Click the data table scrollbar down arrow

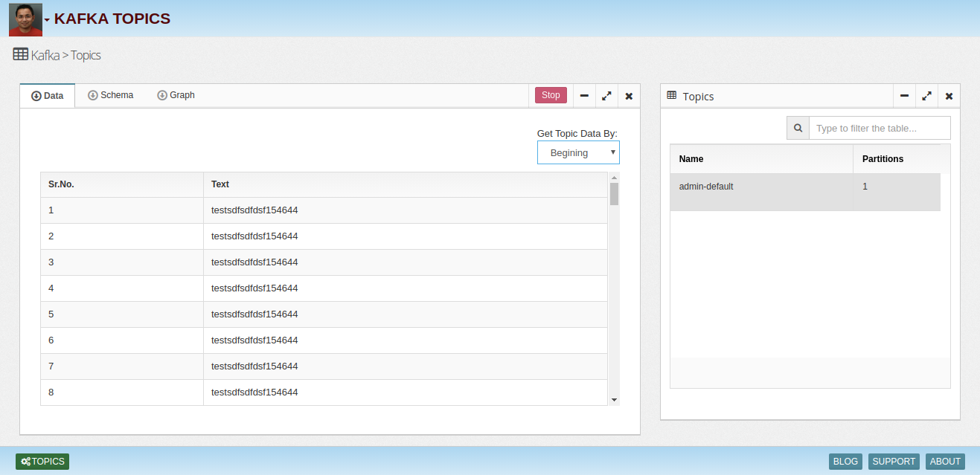[x=614, y=400]
